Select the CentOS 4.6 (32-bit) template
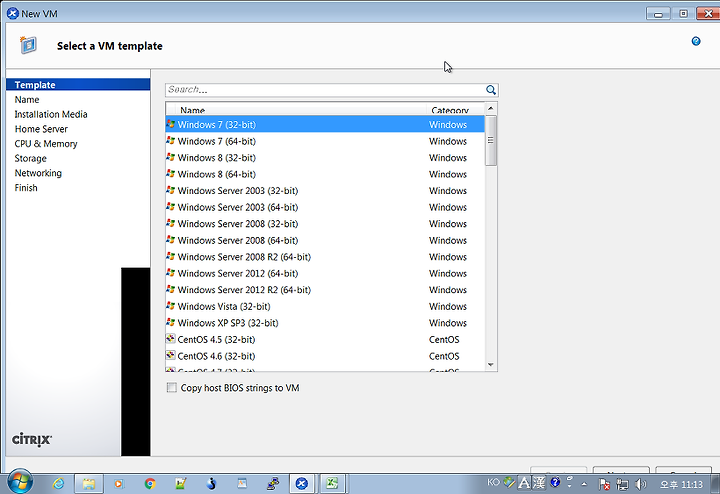This screenshot has width=720, height=494. coord(325,356)
